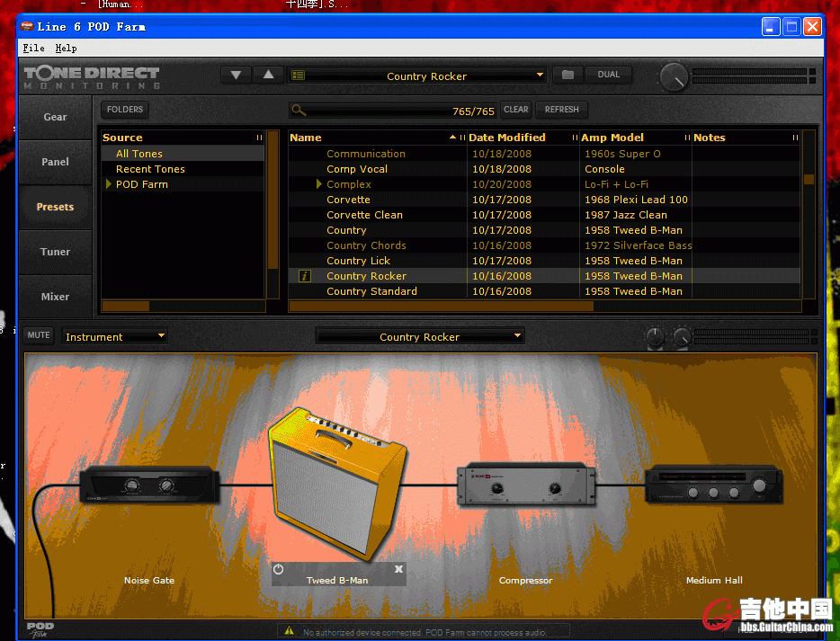Open the top Country Rocker preset dropdown
The height and width of the screenshot is (641, 840).
[x=418, y=76]
